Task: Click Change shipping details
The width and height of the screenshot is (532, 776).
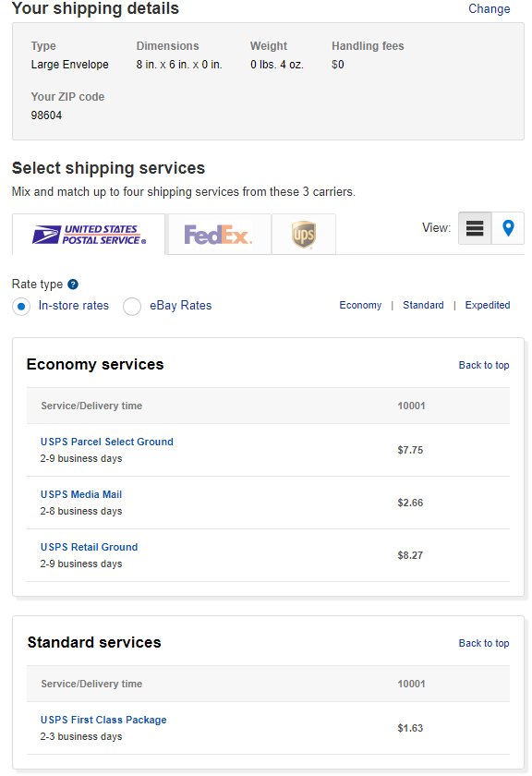Action: point(490,9)
